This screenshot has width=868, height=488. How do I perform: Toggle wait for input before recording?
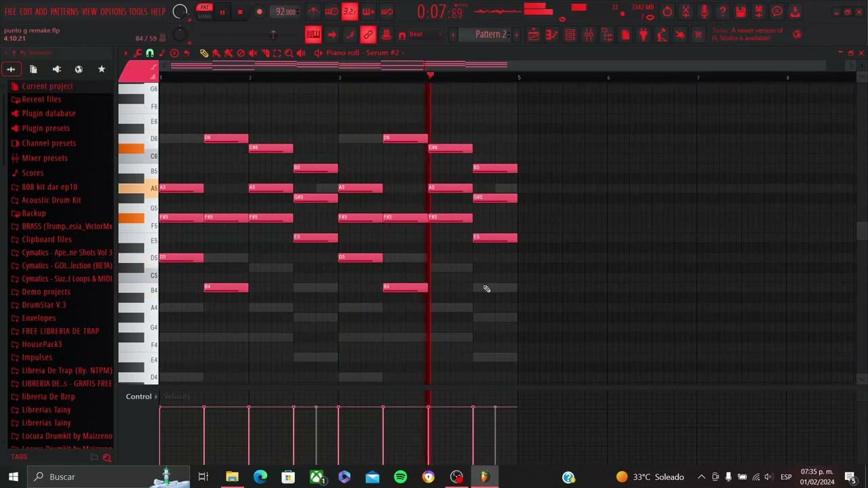coord(332,12)
